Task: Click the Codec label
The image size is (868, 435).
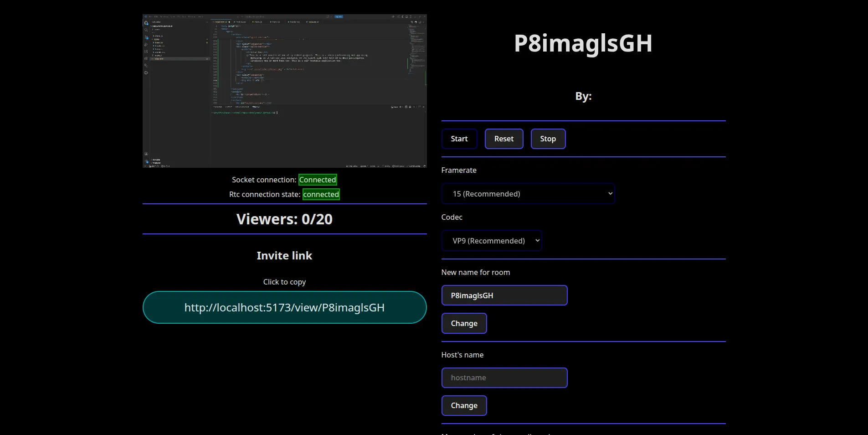Action: [x=452, y=217]
